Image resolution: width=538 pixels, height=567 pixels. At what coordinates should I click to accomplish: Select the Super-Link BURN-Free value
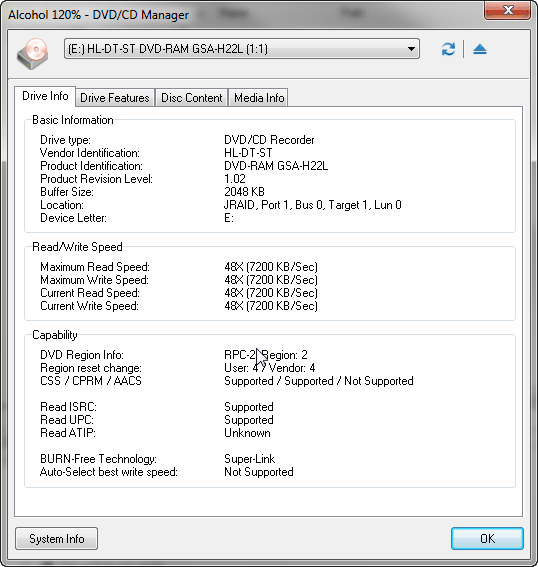click(x=249, y=459)
